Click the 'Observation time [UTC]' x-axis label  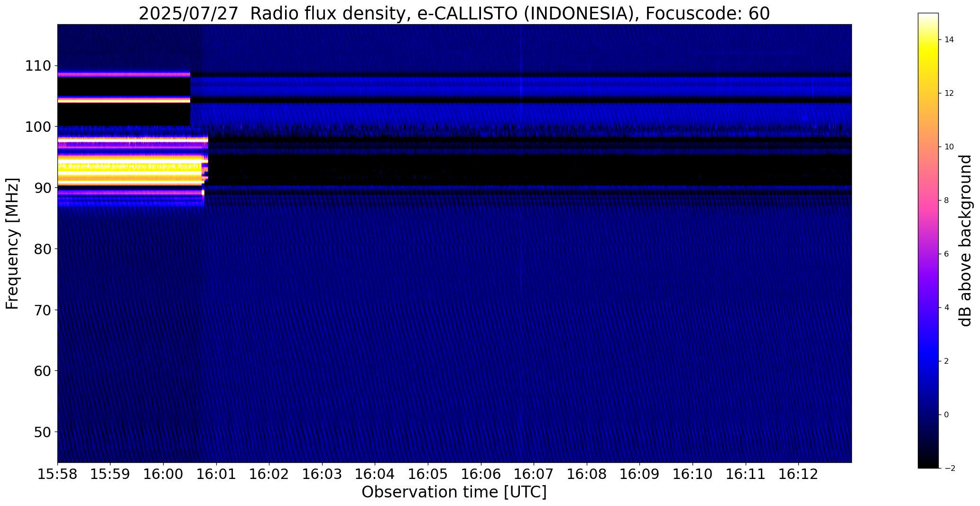tap(454, 492)
